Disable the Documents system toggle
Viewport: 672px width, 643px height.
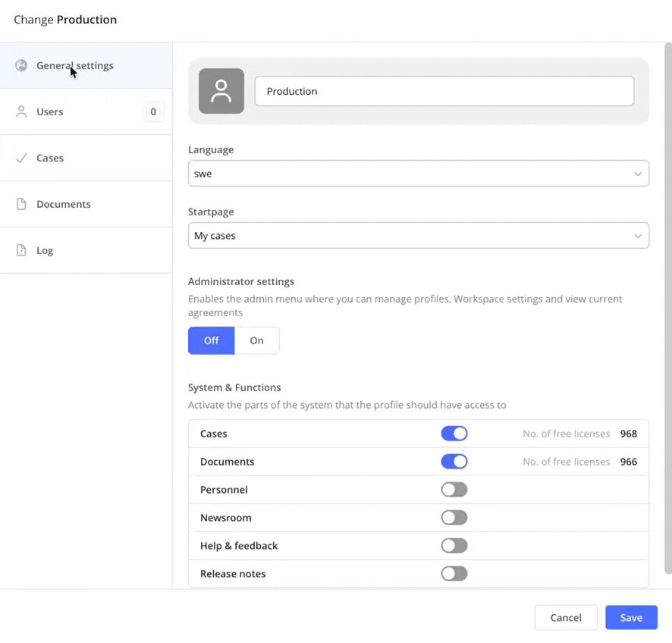click(x=454, y=462)
